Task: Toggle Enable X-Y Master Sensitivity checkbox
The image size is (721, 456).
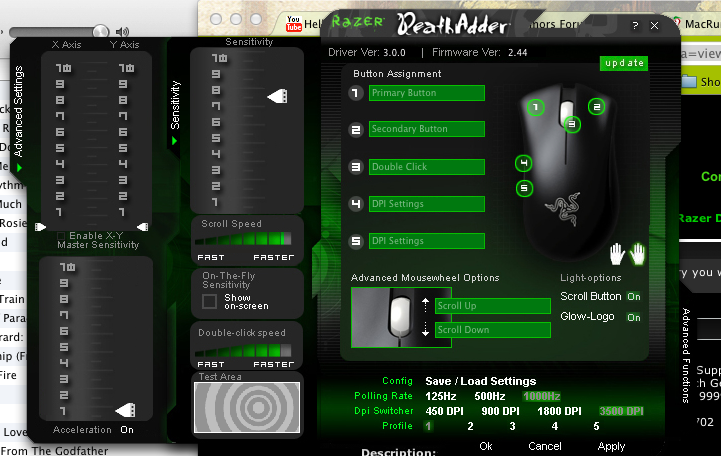Action: (x=61, y=236)
